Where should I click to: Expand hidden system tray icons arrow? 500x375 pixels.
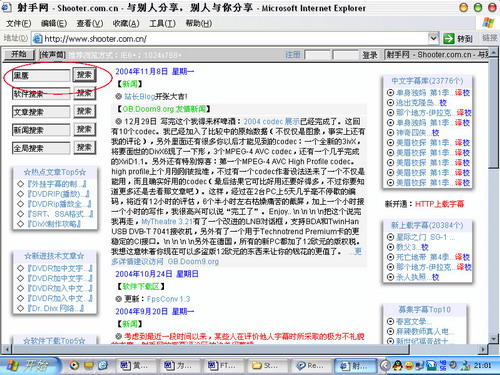385,366
